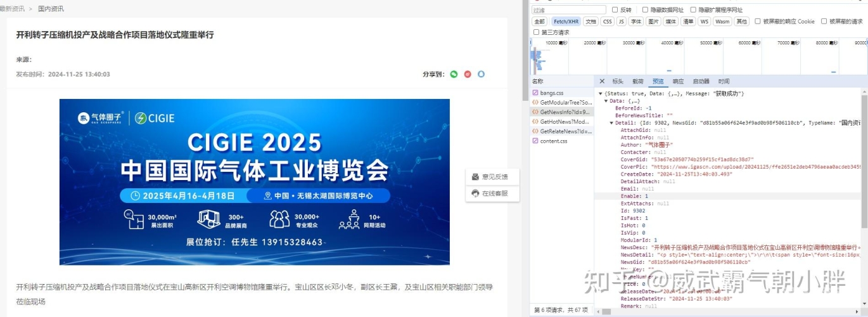The width and height of the screenshot is (868, 317).
Task: Tick the 被屏蔽的响应 Cookie checkbox
Action: coord(758,21)
